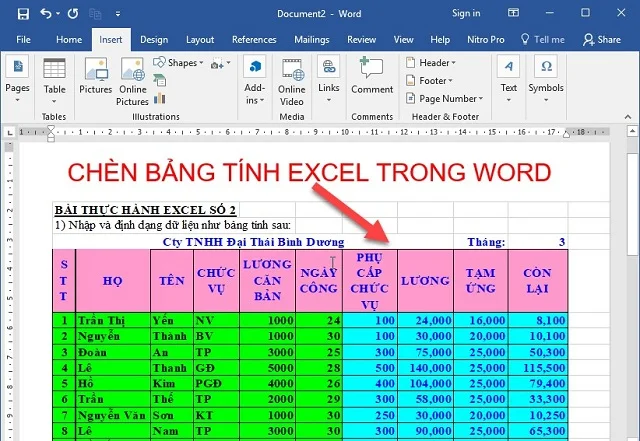Viewport: 640px width, 441px height.
Task: Click the Save icon in the title bar
Action: coord(23,14)
